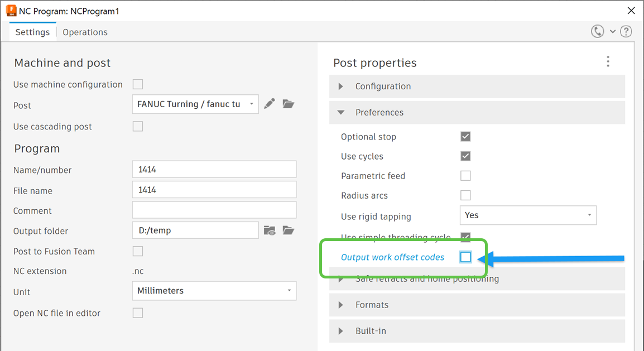This screenshot has height=351, width=644.
Task: Click the Fusion 360 app icon in title bar
Action: point(10,11)
